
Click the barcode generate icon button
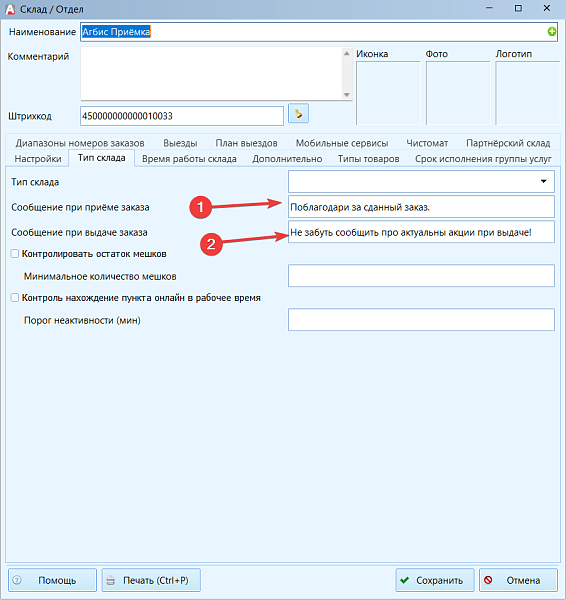pyautogui.click(x=298, y=114)
